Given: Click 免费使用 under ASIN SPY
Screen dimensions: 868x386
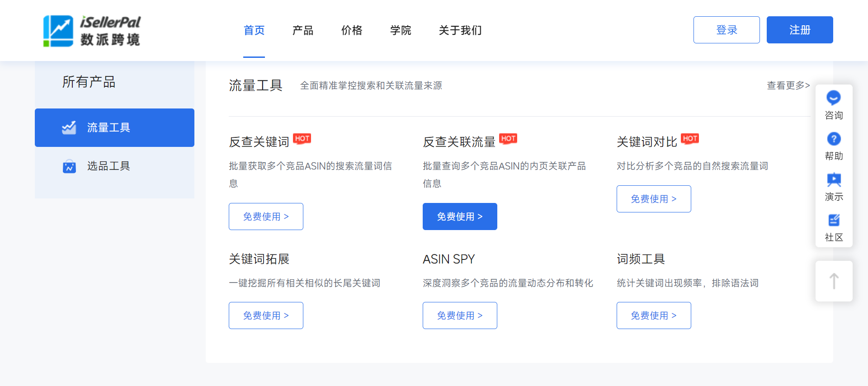Looking at the screenshot, I should [x=460, y=315].
